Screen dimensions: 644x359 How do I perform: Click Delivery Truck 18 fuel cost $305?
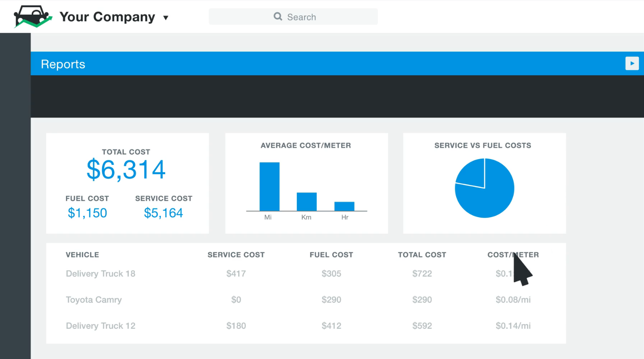pyautogui.click(x=331, y=274)
